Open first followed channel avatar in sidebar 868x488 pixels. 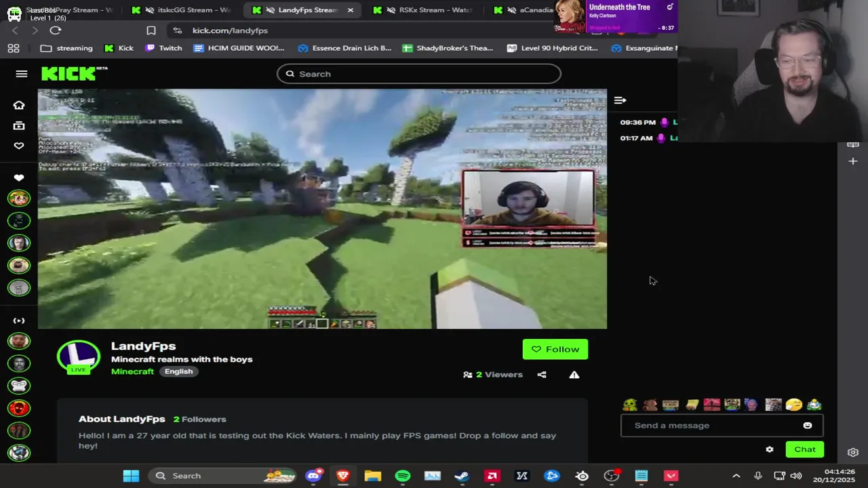pyautogui.click(x=19, y=198)
